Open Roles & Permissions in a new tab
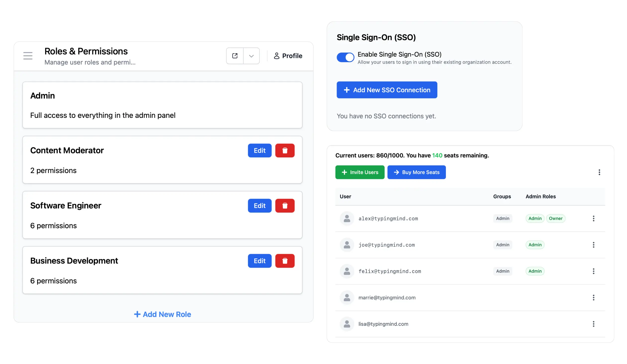Screen dimensions: 627x364 click(x=235, y=56)
